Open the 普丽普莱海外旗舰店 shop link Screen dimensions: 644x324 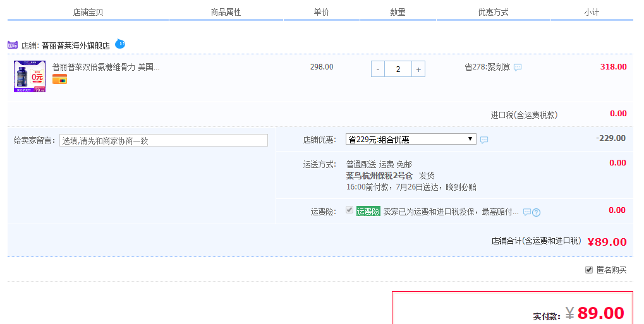[75, 45]
